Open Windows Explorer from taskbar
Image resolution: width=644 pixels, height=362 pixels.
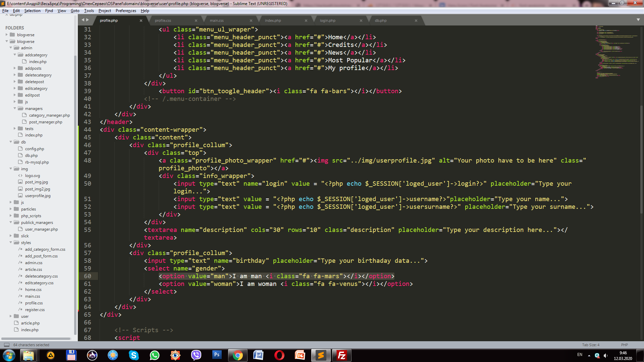[x=29, y=355]
